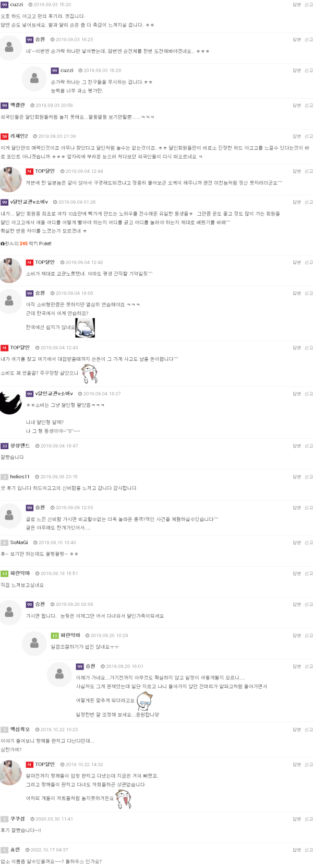The image size is (313, 868).
Task: Click the red M badge on TOP달인's 12:43 comment
Action: point(4,348)
